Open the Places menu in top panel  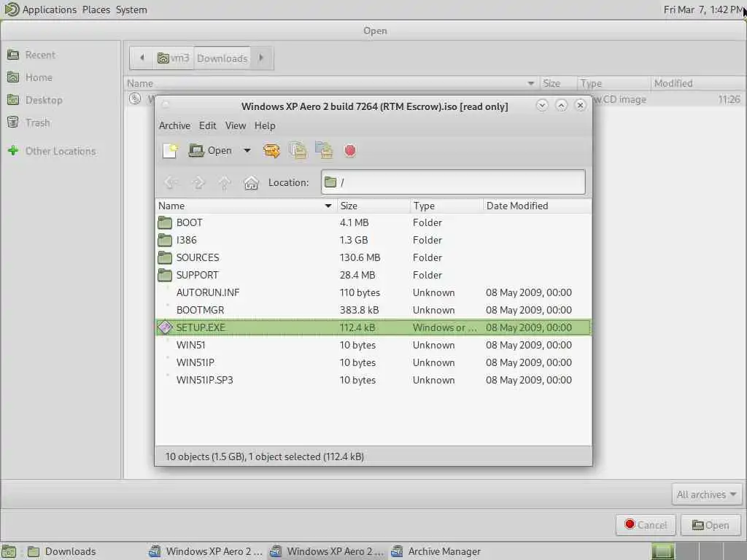click(96, 9)
